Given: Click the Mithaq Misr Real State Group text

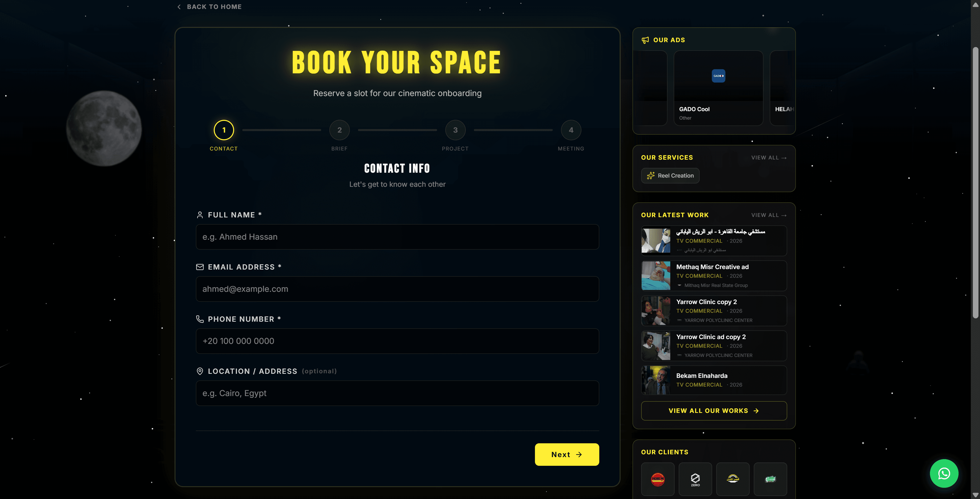Looking at the screenshot, I should (716, 285).
